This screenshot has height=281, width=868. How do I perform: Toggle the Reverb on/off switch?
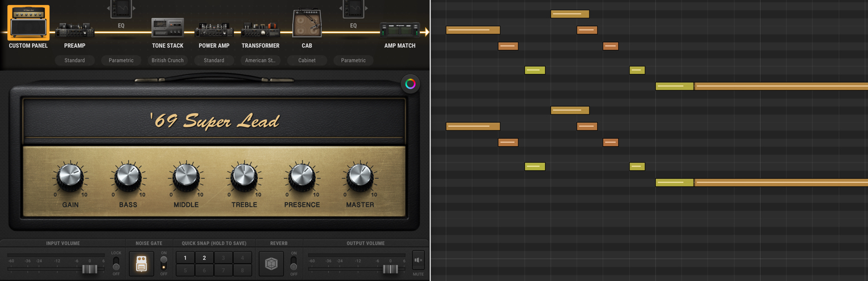coord(294,263)
